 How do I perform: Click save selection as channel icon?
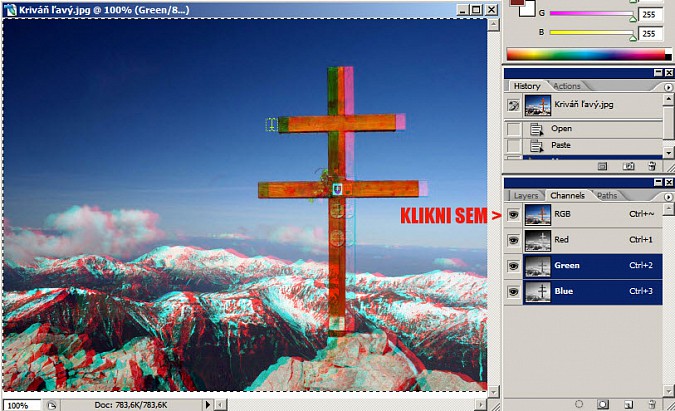[x=602, y=403]
